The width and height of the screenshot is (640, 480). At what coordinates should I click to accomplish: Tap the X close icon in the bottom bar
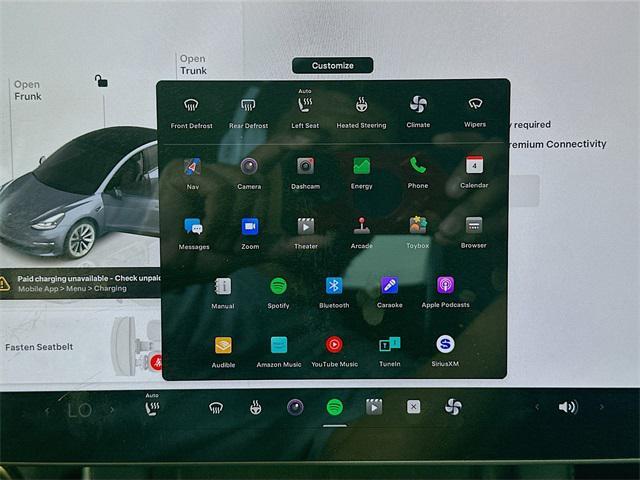click(x=413, y=407)
